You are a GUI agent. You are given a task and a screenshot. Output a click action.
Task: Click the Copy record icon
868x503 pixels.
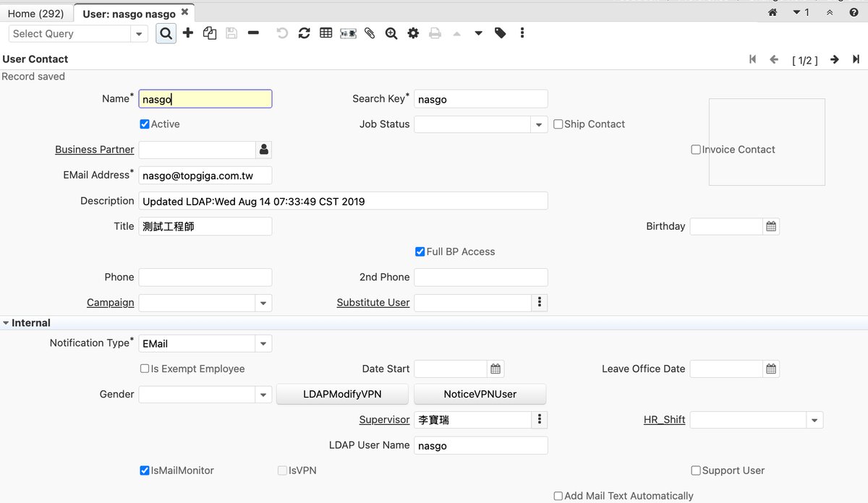[210, 33]
